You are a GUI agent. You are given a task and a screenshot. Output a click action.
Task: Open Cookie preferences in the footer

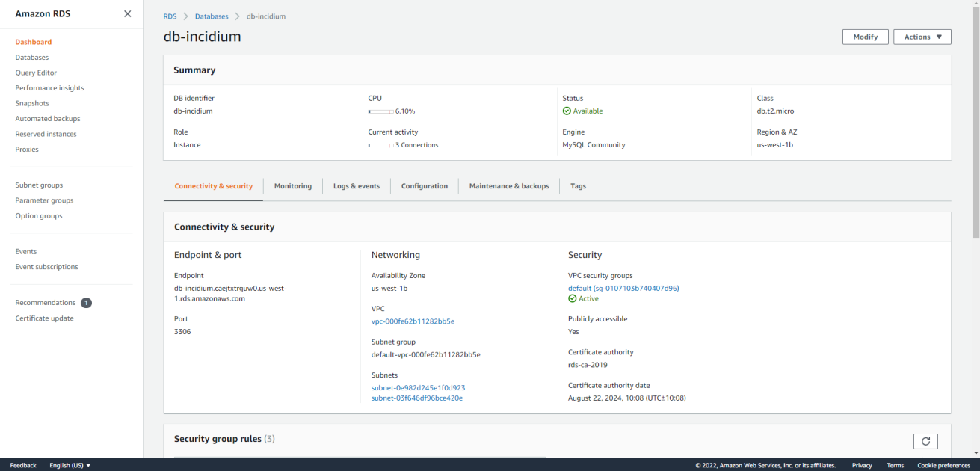pyautogui.click(x=943, y=465)
